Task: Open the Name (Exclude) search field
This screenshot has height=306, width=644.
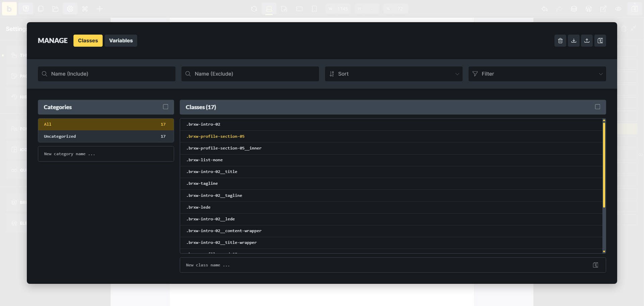Action: [x=250, y=74]
